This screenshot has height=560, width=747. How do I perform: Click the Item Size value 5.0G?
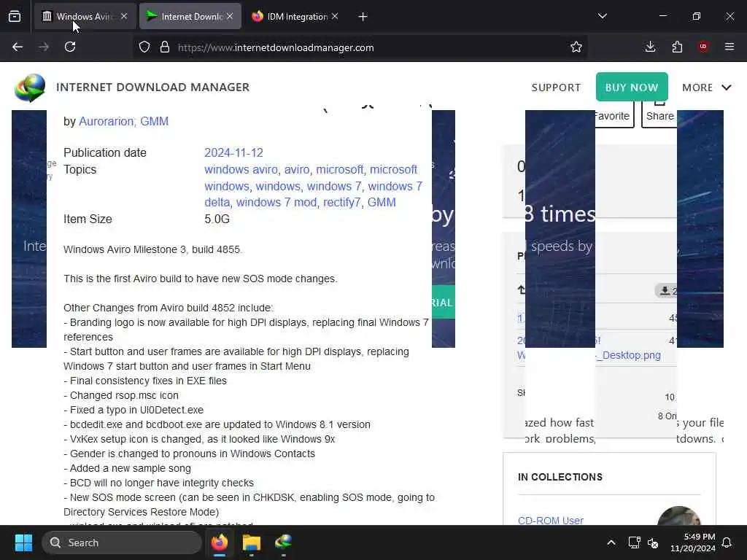point(217,219)
